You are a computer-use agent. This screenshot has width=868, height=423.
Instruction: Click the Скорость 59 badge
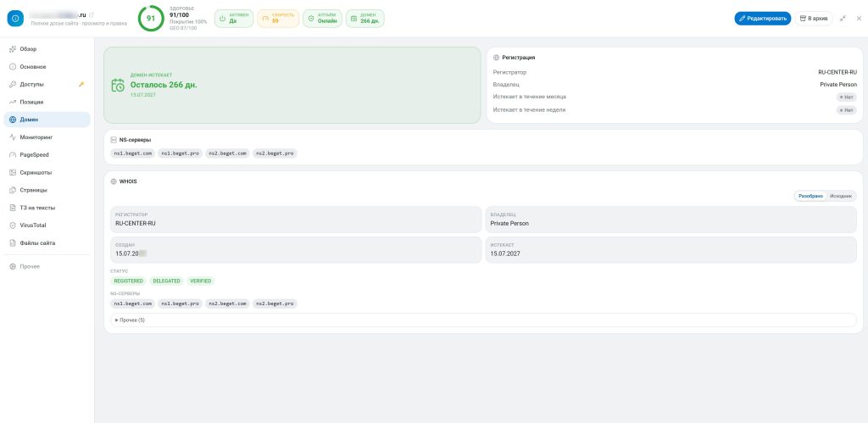pos(278,19)
